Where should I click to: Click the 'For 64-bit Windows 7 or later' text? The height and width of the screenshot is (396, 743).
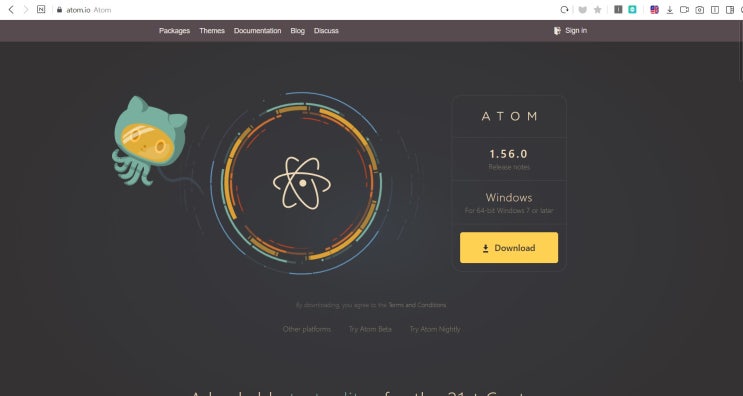point(509,210)
